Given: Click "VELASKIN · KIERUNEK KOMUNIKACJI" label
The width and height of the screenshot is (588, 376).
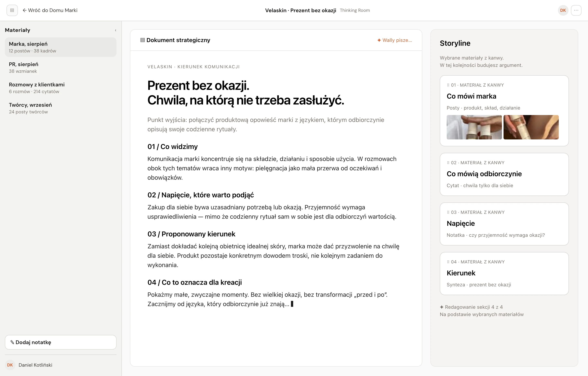Looking at the screenshot, I should point(193,67).
